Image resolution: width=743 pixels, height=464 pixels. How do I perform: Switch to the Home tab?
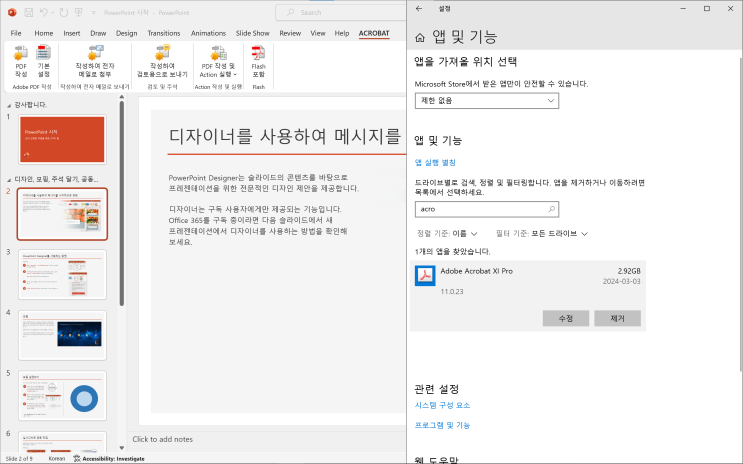(44, 33)
